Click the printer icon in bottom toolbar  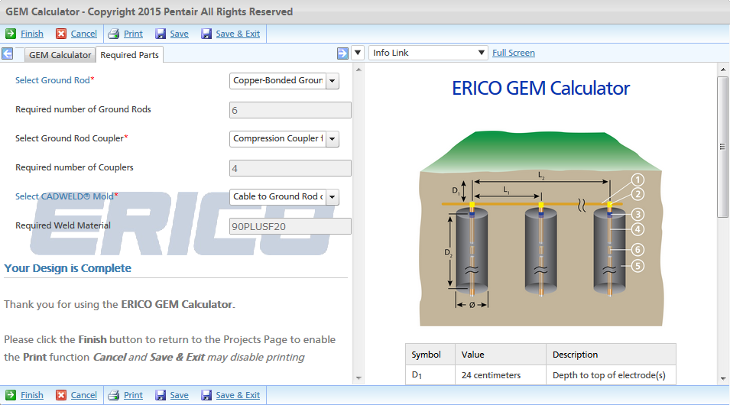click(114, 395)
